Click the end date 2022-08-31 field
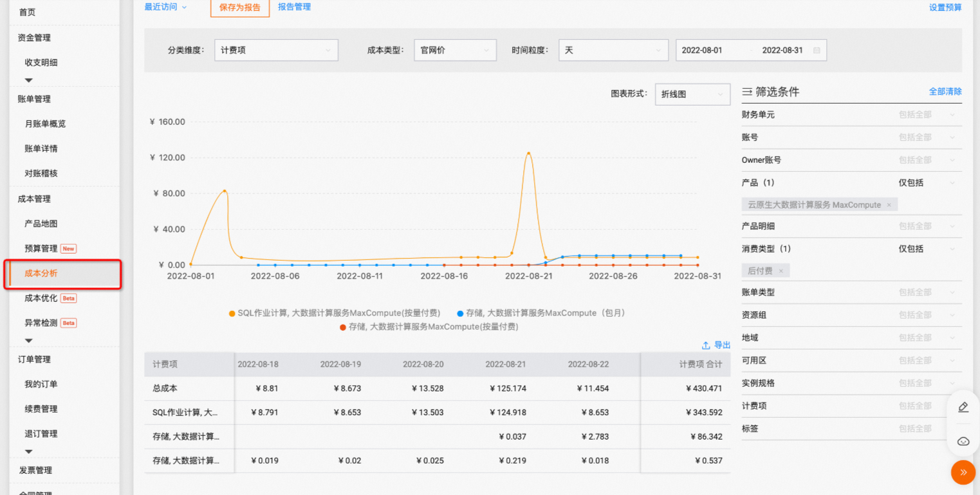This screenshot has height=495, width=980. click(x=782, y=50)
